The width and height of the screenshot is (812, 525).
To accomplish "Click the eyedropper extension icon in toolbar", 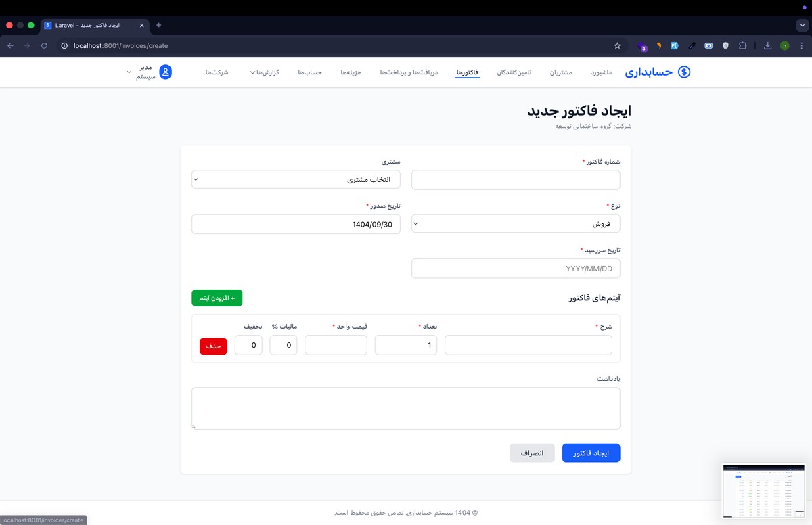I will pyautogui.click(x=692, y=45).
